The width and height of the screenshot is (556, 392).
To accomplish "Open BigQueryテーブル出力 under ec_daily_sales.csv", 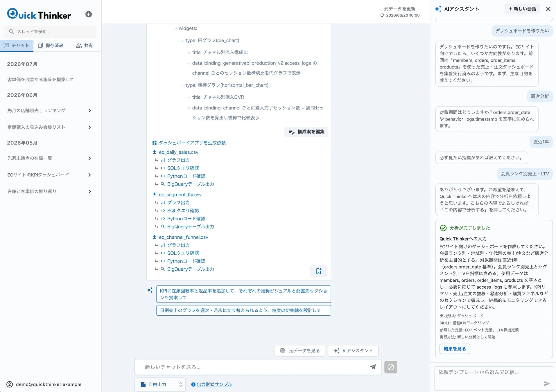I will pos(190,184).
